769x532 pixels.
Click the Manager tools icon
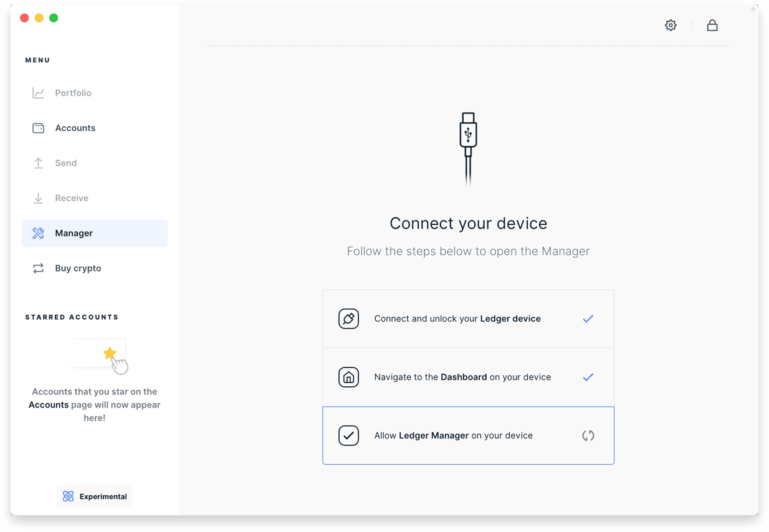(38, 233)
